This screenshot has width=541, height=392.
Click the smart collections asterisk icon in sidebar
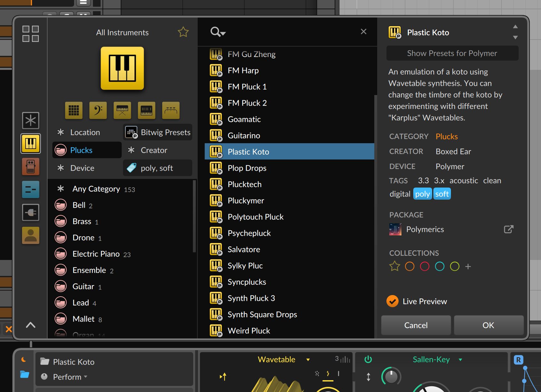pyautogui.click(x=30, y=121)
